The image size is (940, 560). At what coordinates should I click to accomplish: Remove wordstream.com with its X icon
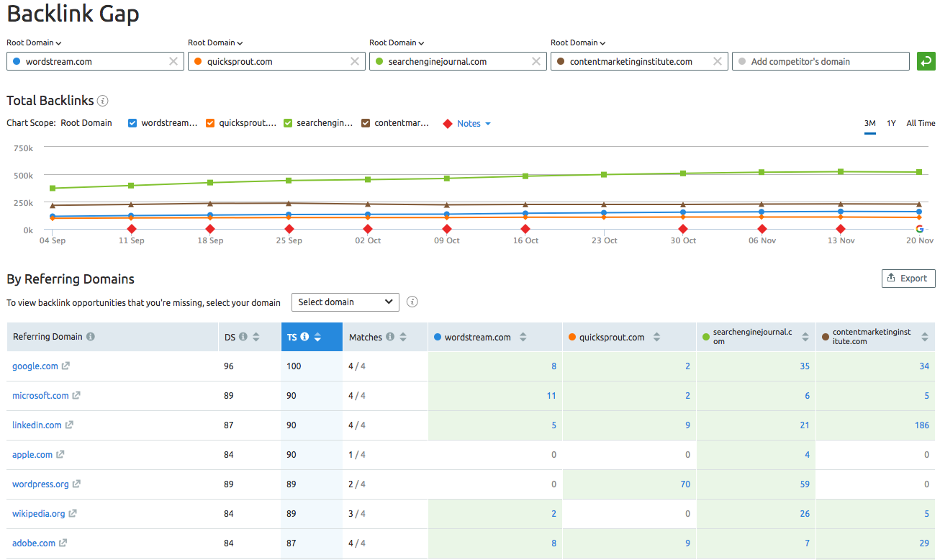173,61
